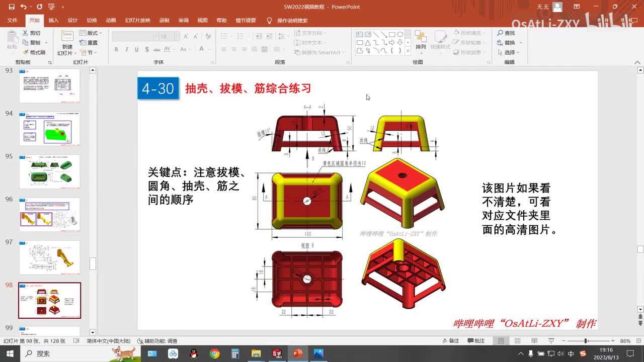
Task: Switch to the View (视图) tab
Action: pyautogui.click(x=202, y=21)
